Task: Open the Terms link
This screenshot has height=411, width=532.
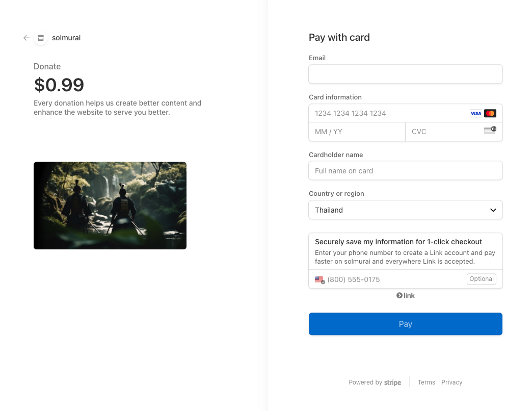Action: click(426, 382)
